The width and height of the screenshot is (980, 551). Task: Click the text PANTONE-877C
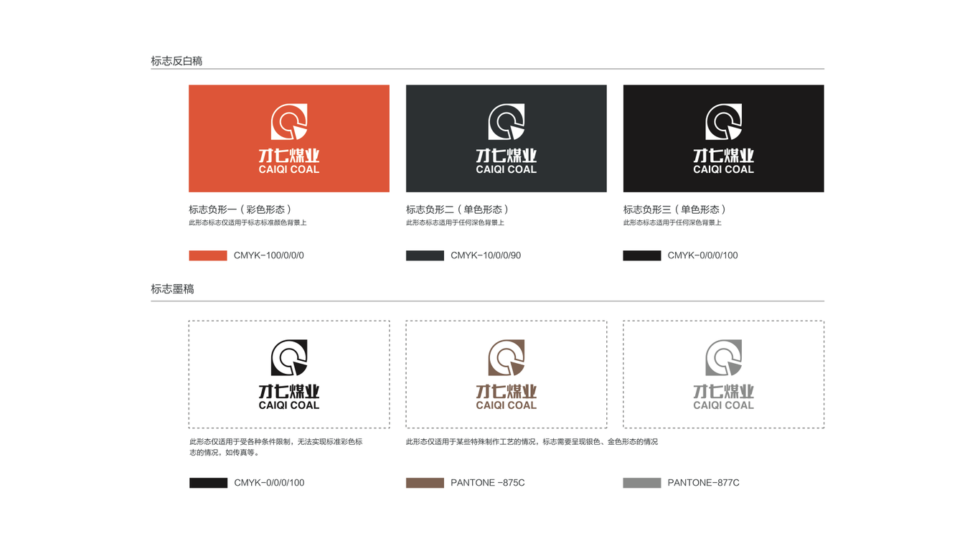point(704,483)
